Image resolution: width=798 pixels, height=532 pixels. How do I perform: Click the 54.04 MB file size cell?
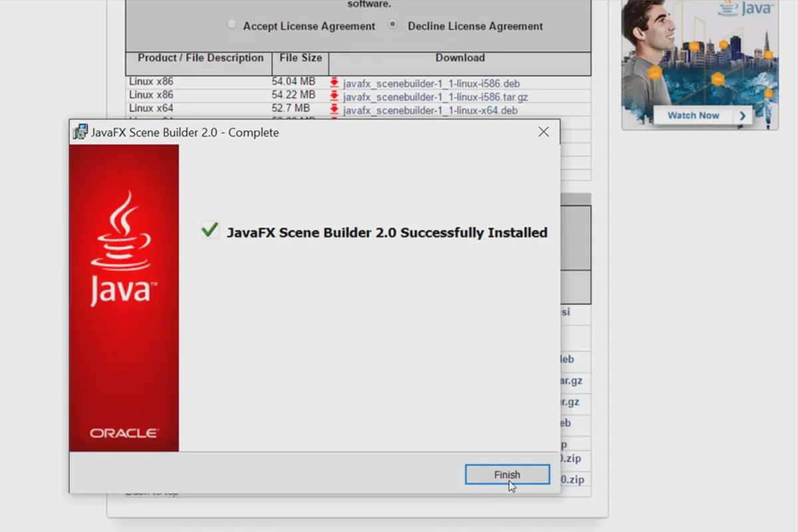click(x=293, y=82)
